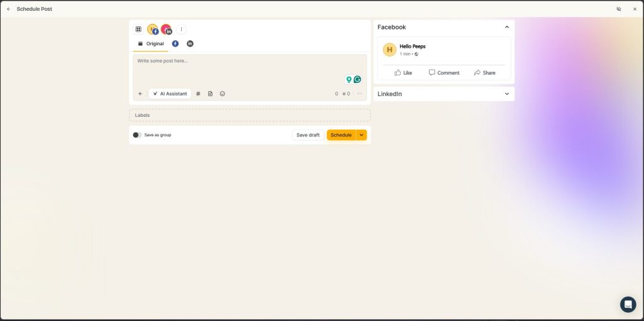Collapse the Facebook preview panel
The height and width of the screenshot is (321, 644).
[507, 27]
